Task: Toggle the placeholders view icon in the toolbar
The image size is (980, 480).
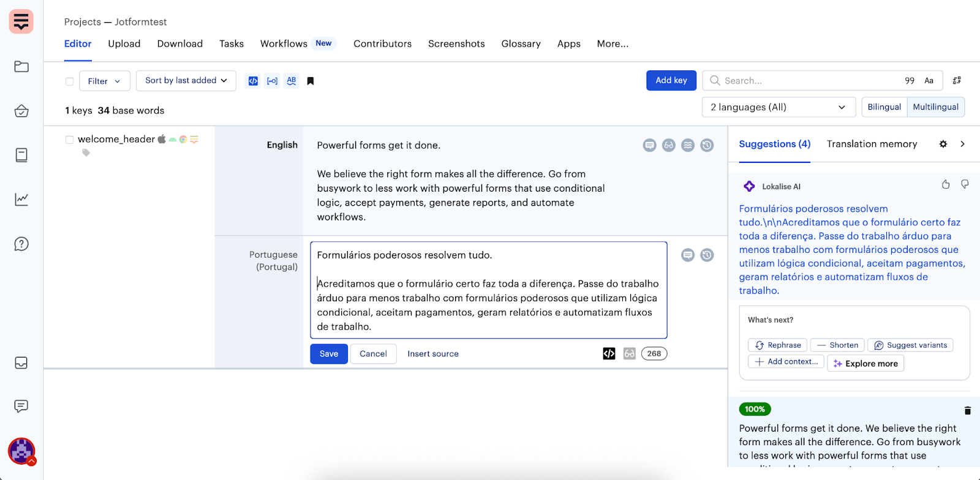Action: (x=272, y=81)
